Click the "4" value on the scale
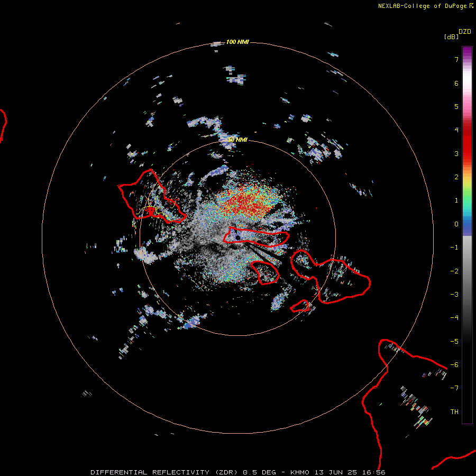The width and height of the screenshot is (476, 476). pyautogui.click(x=456, y=130)
